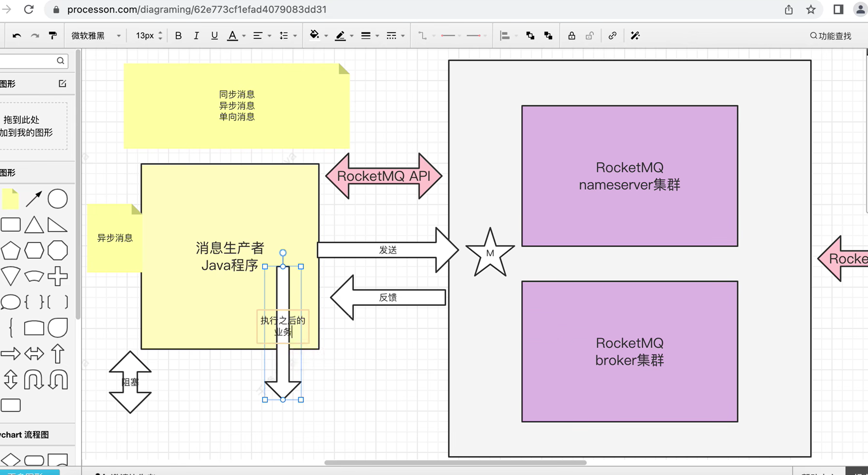Send shape to back icon
Screen dimensions: 868x475
pos(548,36)
